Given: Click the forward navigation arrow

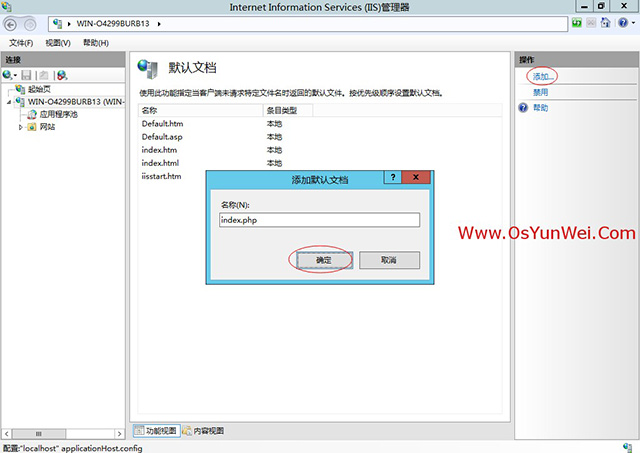Looking at the screenshot, I should pyautogui.click(x=32, y=23).
